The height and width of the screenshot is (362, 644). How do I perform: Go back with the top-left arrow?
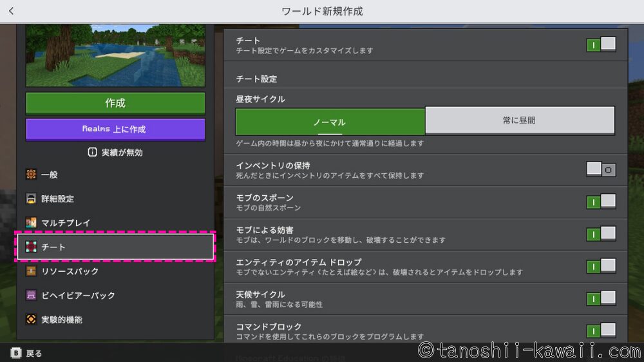tap(11, 11)
